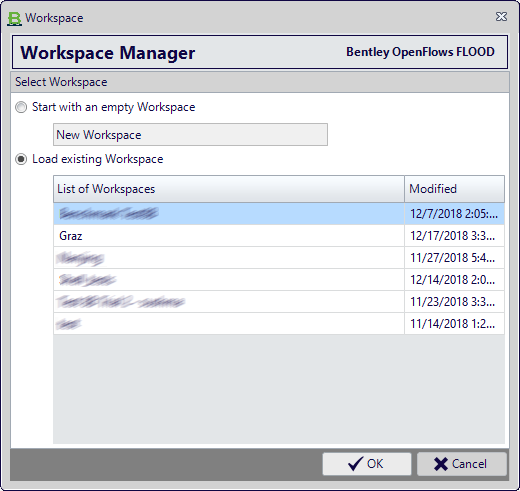This screenshot has height=491, width=520.
Task: Click the 12/14/2018 modified date cell
Action: 454,280
